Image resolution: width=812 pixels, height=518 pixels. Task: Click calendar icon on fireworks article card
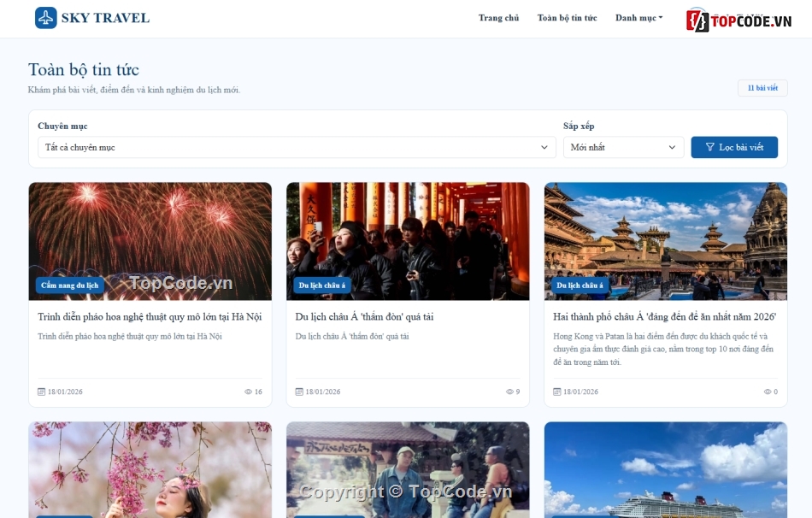[x=41, y=391]
